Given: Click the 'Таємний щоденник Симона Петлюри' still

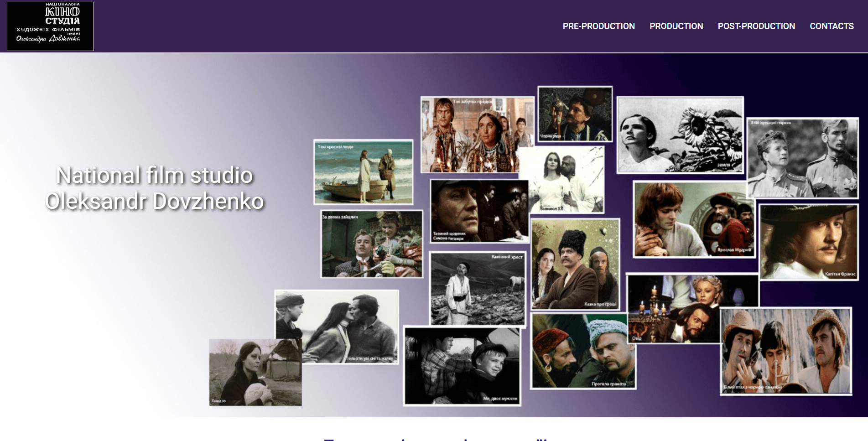Looking at the screenshot, I should pyautogui.click(x=479, y=211).
